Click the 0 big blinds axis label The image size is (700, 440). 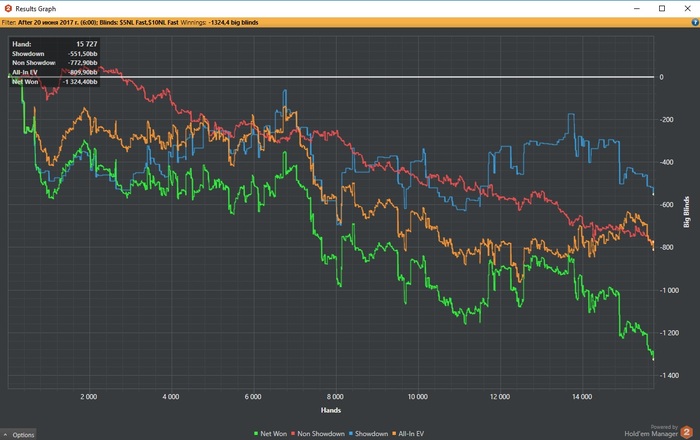click(661, 77)
